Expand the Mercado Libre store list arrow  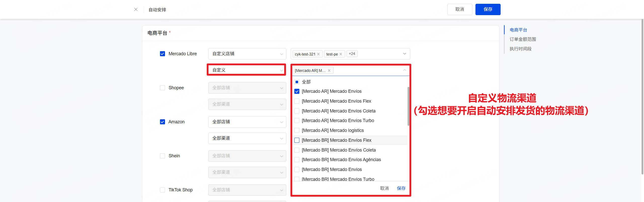(x=404, y=54)
